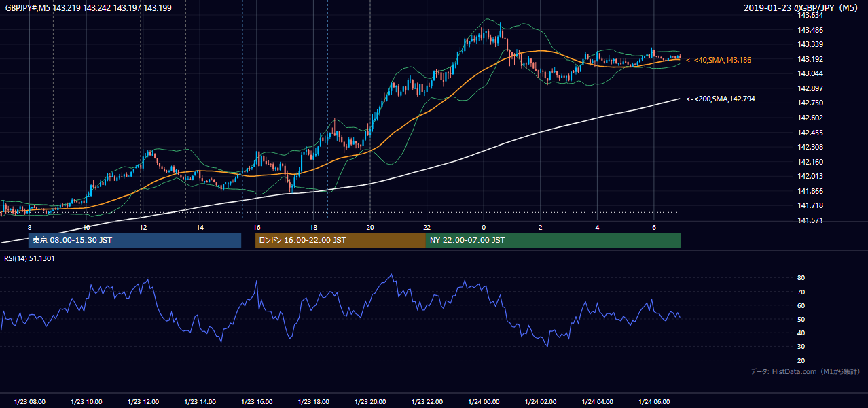This screenshot has height=408, width=868.
Task: Click the 1/24 04:00 time axis label
Action: (597, 402)
